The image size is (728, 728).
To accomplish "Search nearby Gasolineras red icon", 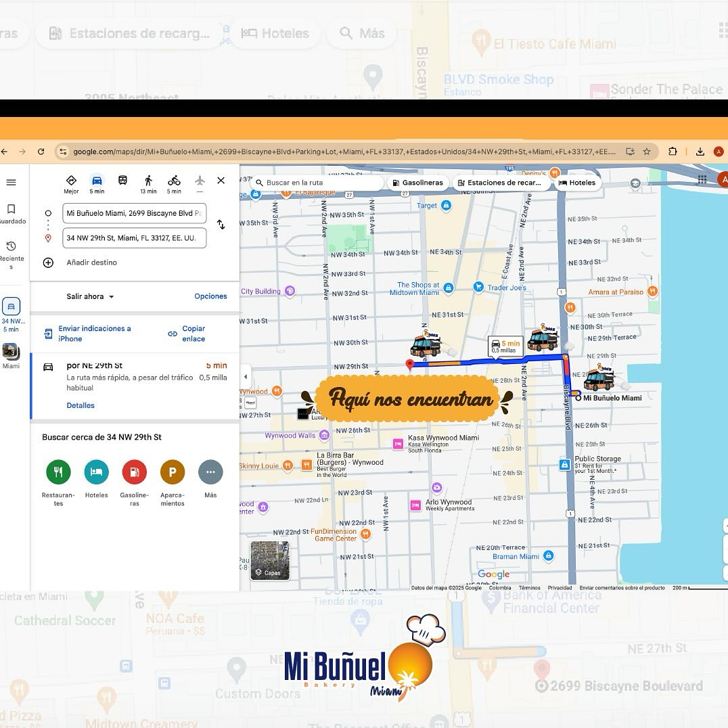I will 134,482.
